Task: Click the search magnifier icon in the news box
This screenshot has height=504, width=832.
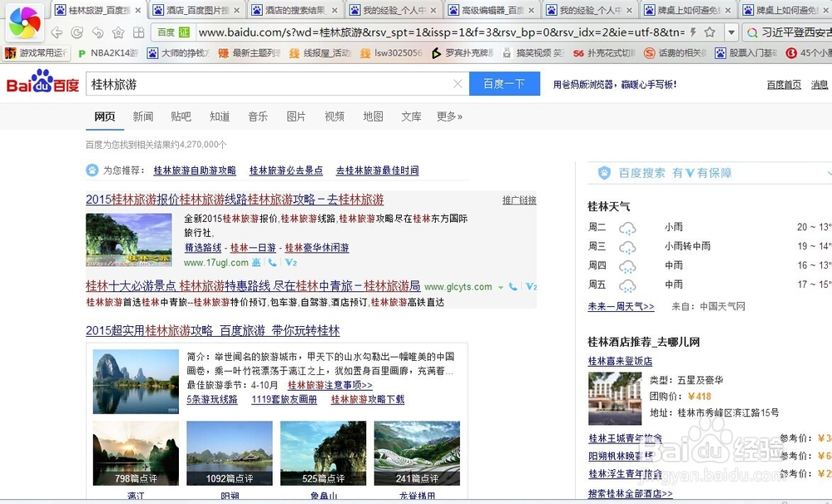Action: click(752, 33)
